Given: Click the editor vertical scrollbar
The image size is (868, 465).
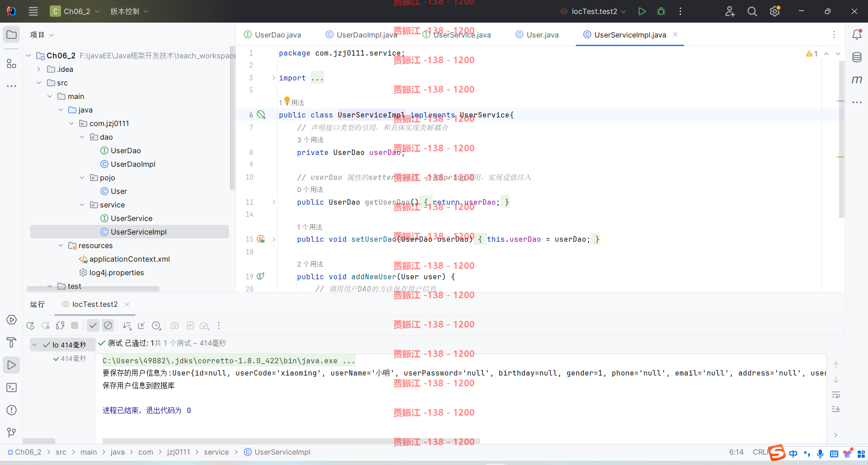Looking at the screenshot, I should click(842, 139).
